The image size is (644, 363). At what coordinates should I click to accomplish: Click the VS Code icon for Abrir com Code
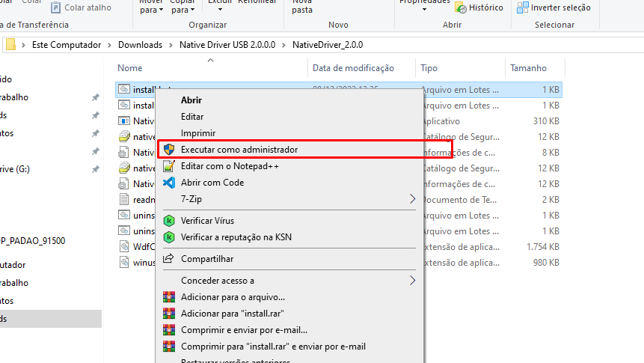point(169,183)
